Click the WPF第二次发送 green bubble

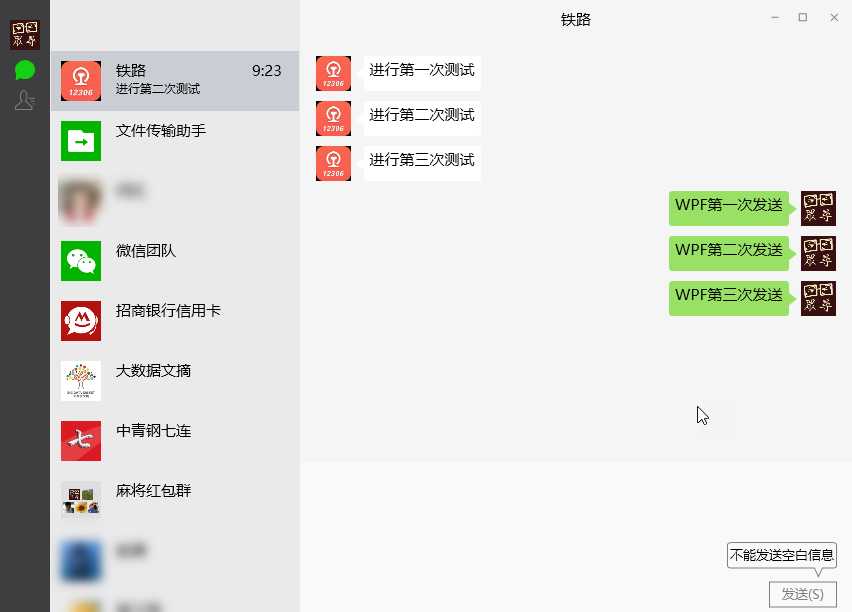click(x=729, y=252)
